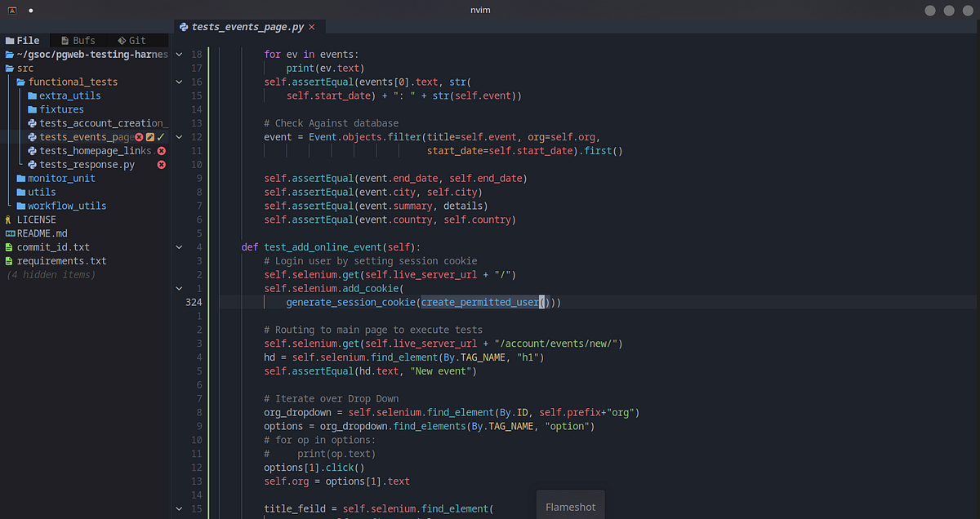Image resolution: width=980 pixels, height=519 pixels.
Task: Select the tests_events_page.py tab
Action: [245, 25]
